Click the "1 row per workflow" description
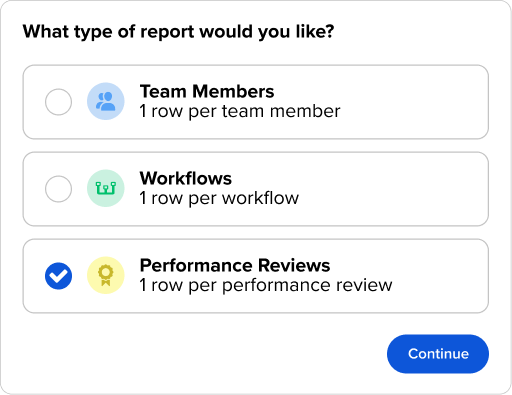Screen dimensions: 512x395 tap(219, 198)
